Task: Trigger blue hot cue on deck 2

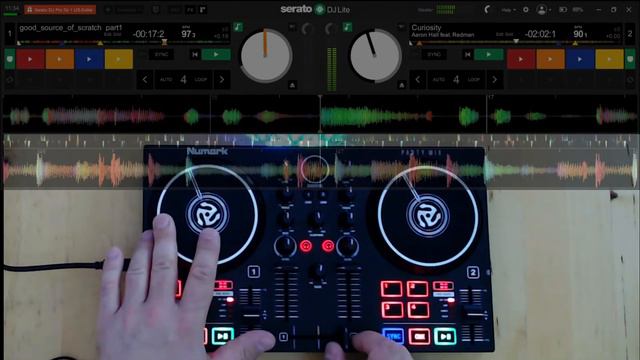Action: click(580, 59)
